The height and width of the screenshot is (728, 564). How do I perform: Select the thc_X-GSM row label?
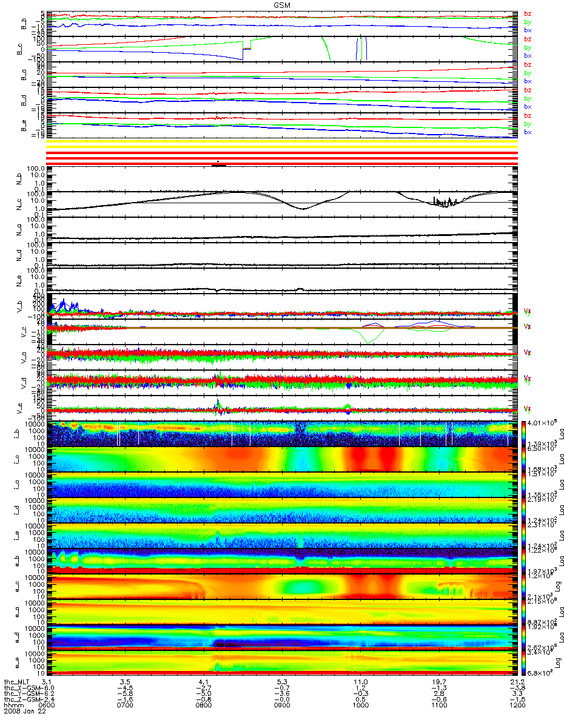pos(21,687)
